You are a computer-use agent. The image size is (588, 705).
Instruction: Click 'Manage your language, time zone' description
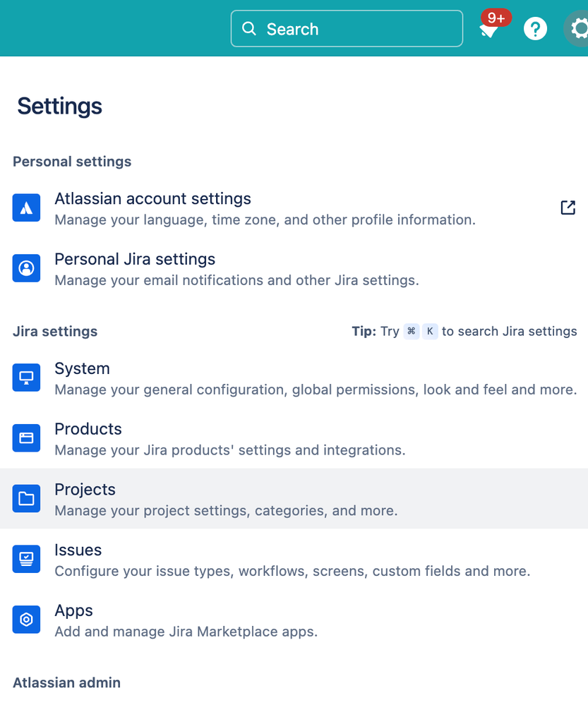(265, 220)
